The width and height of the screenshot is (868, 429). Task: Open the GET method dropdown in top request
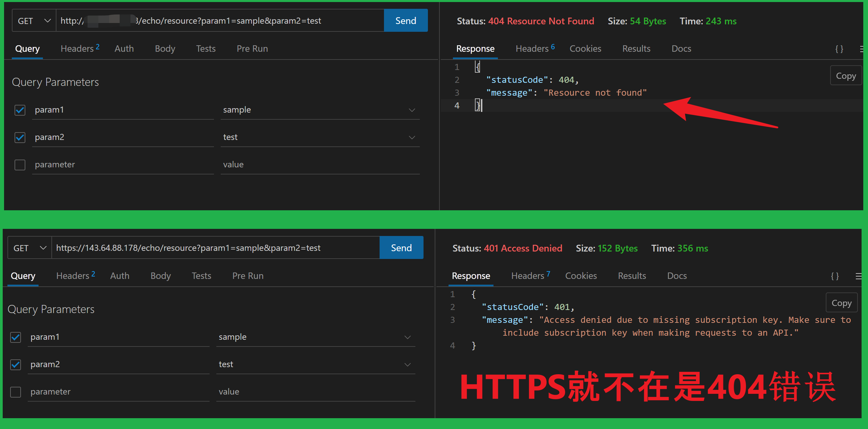point(34,21)
